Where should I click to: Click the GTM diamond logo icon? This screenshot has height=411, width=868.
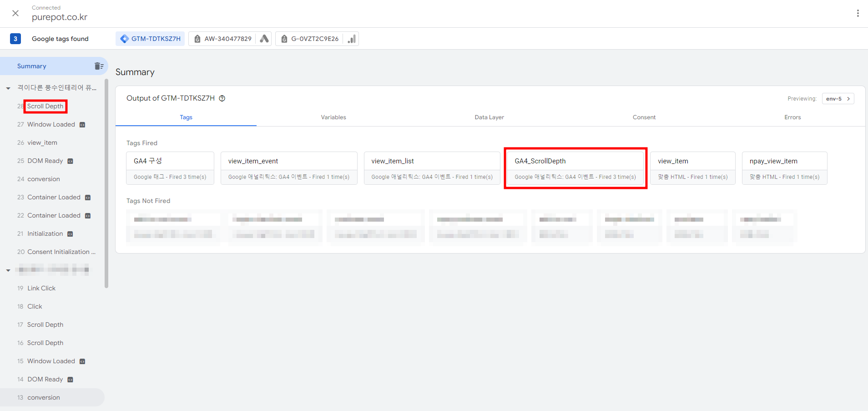pos(124,39)
